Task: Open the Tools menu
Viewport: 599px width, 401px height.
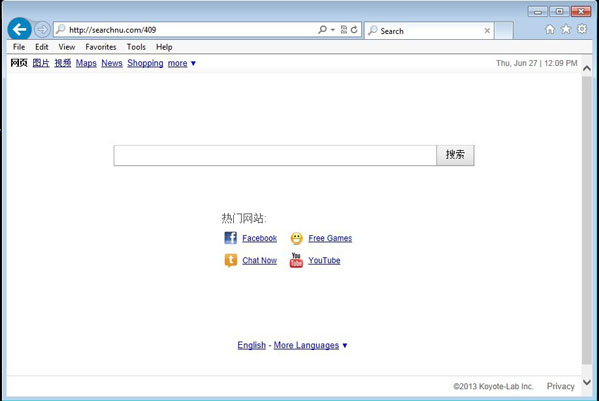Action: coord(136,47)
